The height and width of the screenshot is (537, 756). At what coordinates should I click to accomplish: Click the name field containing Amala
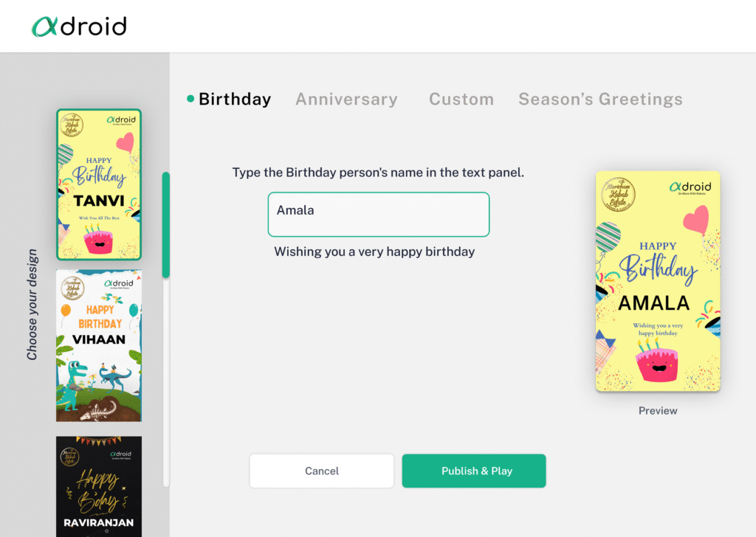pyautogui.click(x=378, y=214)
